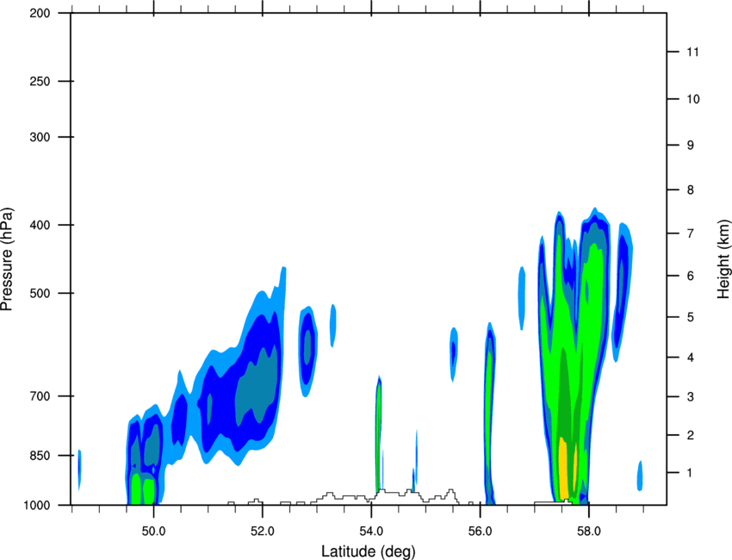The image size is (732, 560).
Task: Click the 8 km height tick label
Action: [x=691, y=190]
